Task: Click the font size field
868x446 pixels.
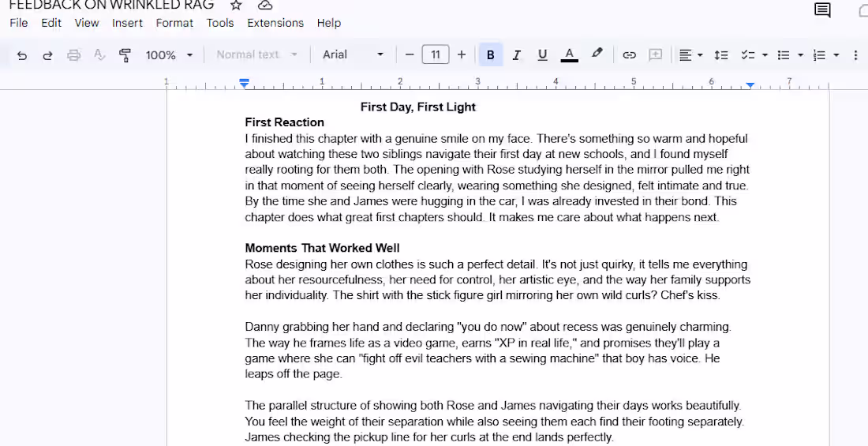Action: [x=436, y=54]
